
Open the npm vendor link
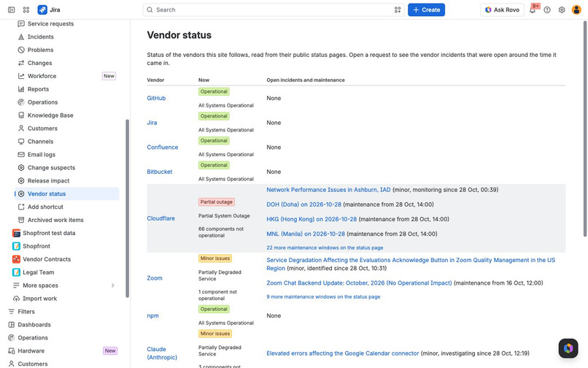(152, 316)
